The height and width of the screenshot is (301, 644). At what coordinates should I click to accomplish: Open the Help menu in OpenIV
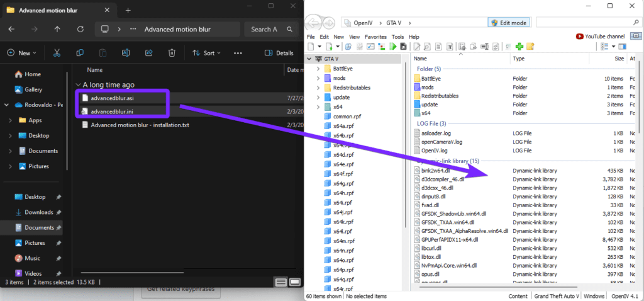414,37
